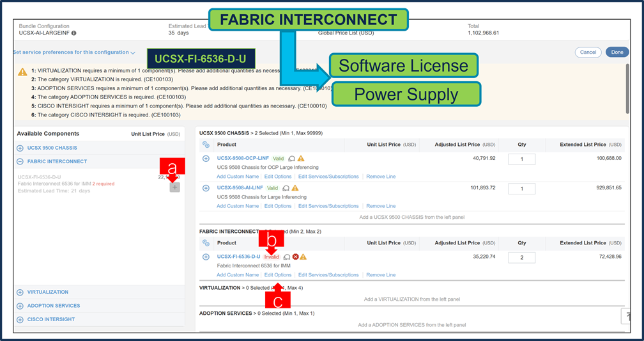644x341 pixels.
Task: Click the Qty field of UCSX-9508-OCP-LINF
Action: (x=521, y=159)
